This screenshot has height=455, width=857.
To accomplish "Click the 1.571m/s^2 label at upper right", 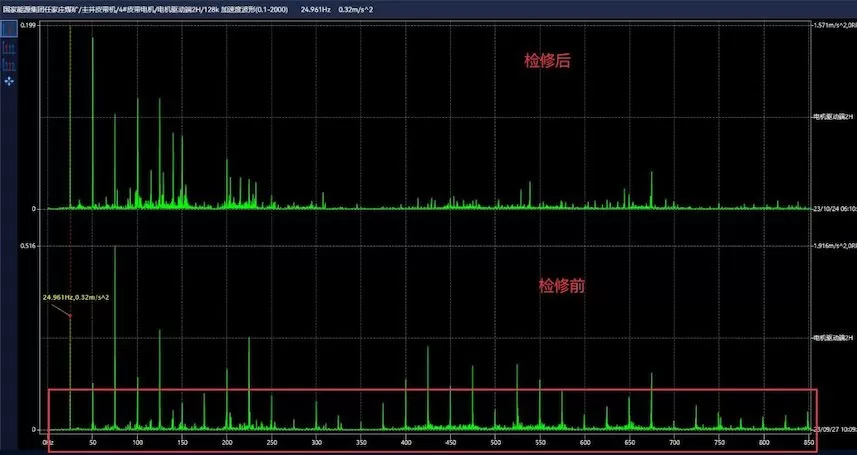I will point(834,24).
